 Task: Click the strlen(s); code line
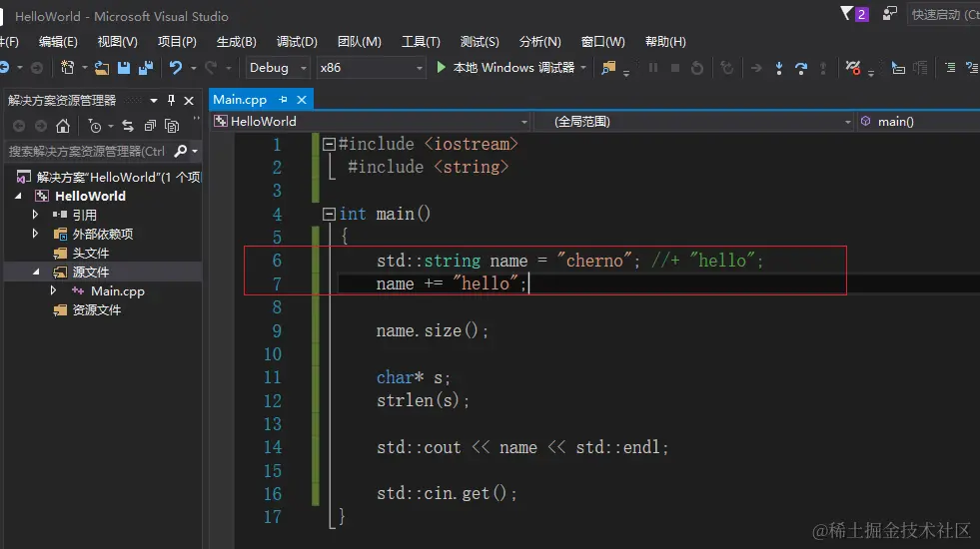(x=423, y=400)
